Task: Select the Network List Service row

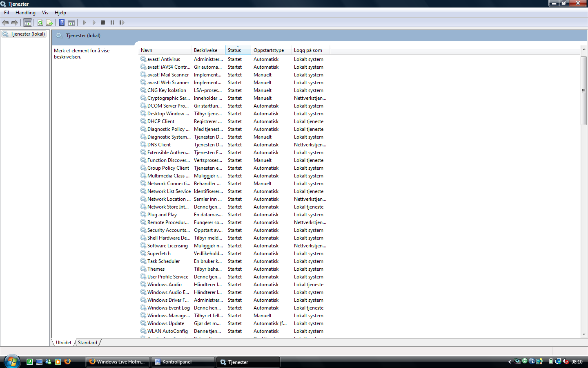Action: tap(233, 191)
